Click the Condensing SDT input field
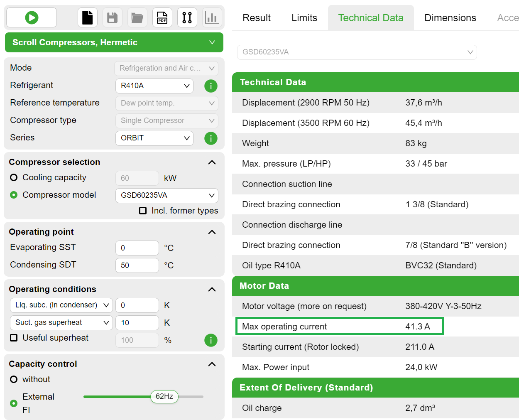 pyautogui.click(x=137, y=265)
